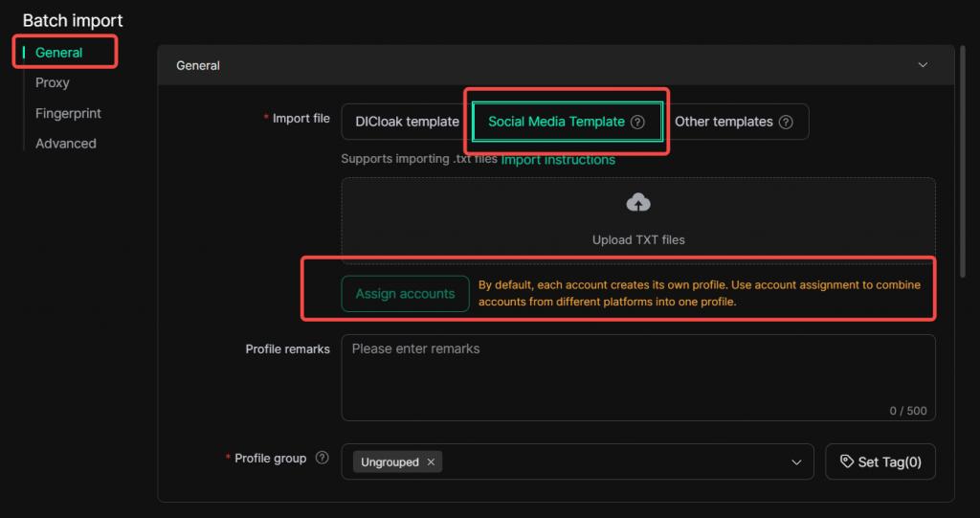This screenshot has height=518, width=980.
Task: Click the 'Import file' field label
Action: 301,118
